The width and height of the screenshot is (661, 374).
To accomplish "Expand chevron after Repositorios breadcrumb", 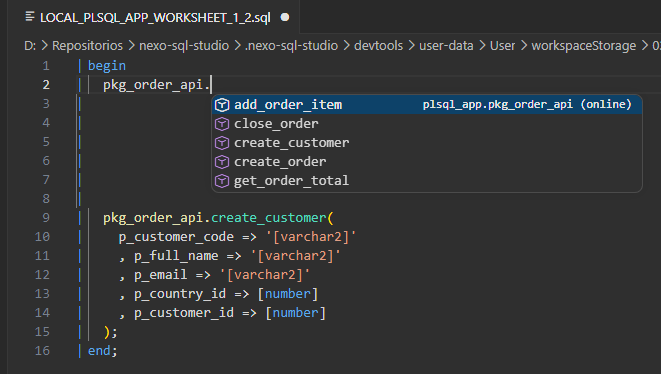I will tap(131, 46).
